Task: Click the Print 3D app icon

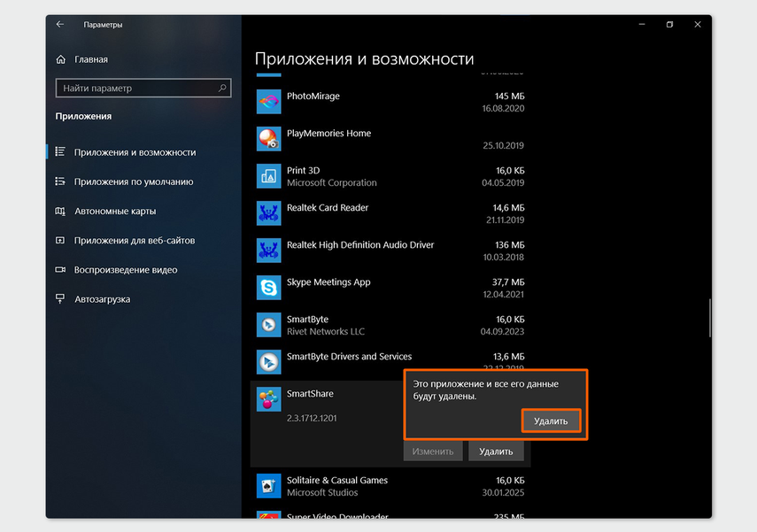Action: click(x=268, y=176)
